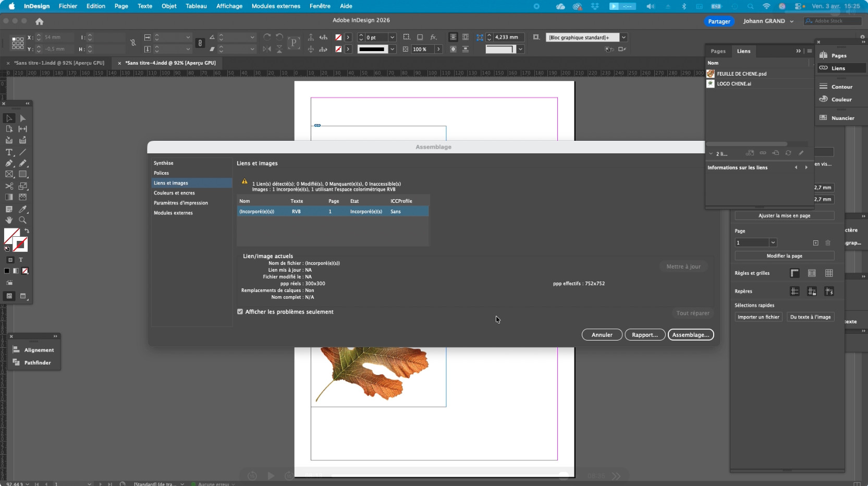The image size is (868, 486).
Task: Open the Affichage menu
Action: 229,6
